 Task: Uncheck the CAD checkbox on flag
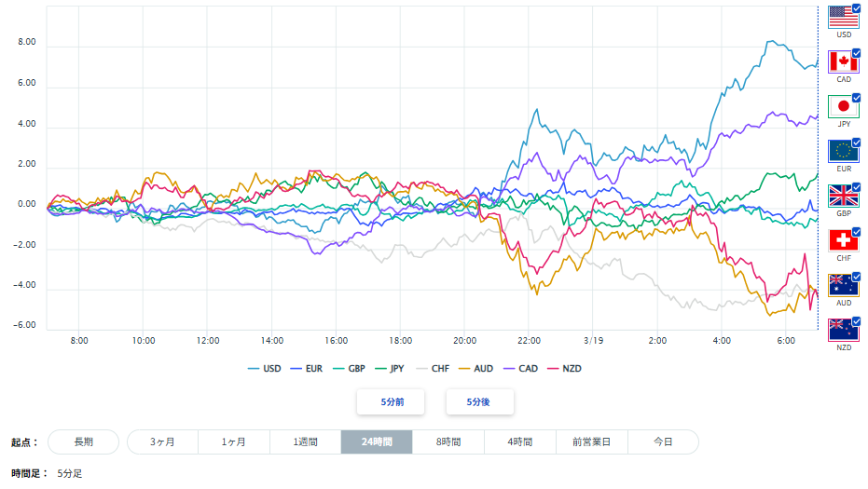point(857,53)
